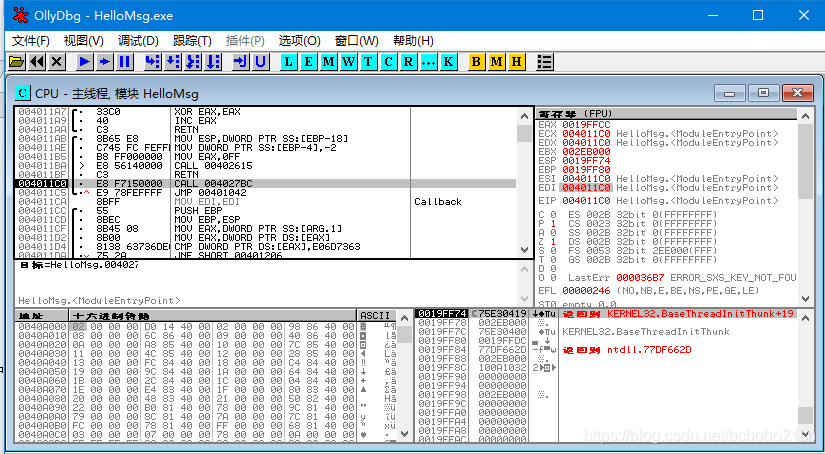Click the Open file folder icon
This screenshot has height=454, width=825.
tap(17, 62)
